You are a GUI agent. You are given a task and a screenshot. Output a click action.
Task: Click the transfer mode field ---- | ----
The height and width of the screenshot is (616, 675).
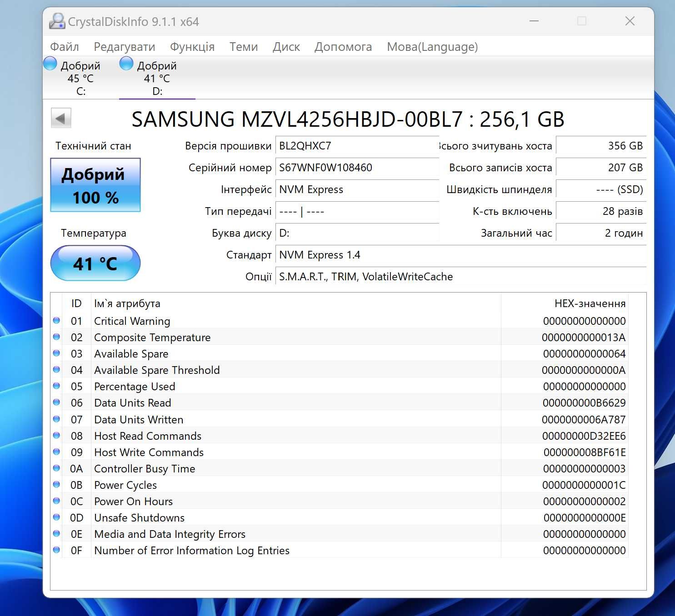pos(357,211)
